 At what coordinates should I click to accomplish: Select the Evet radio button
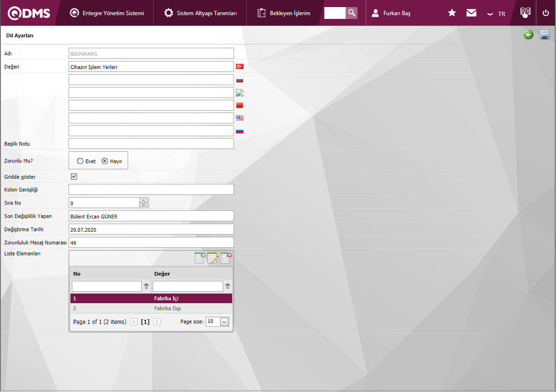tap(80, 161)
